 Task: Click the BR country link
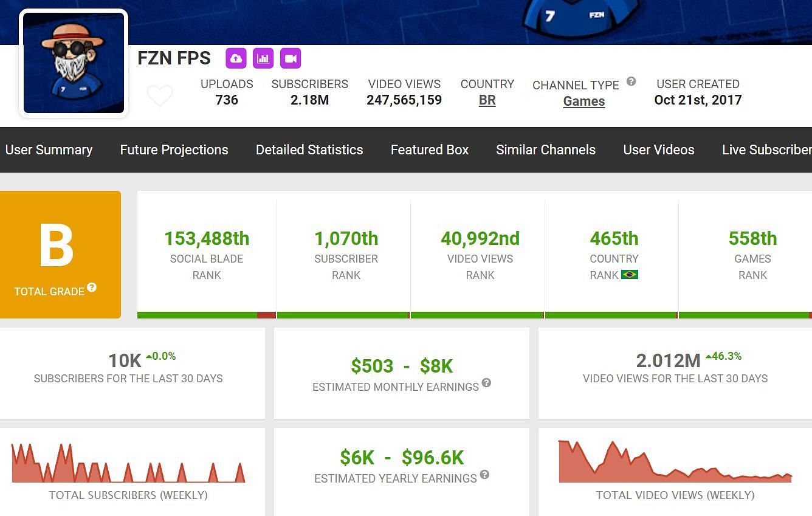(x=487, y=100)
